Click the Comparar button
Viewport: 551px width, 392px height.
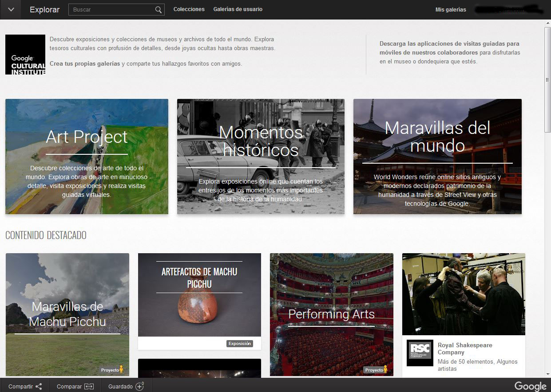pos(75,386)
